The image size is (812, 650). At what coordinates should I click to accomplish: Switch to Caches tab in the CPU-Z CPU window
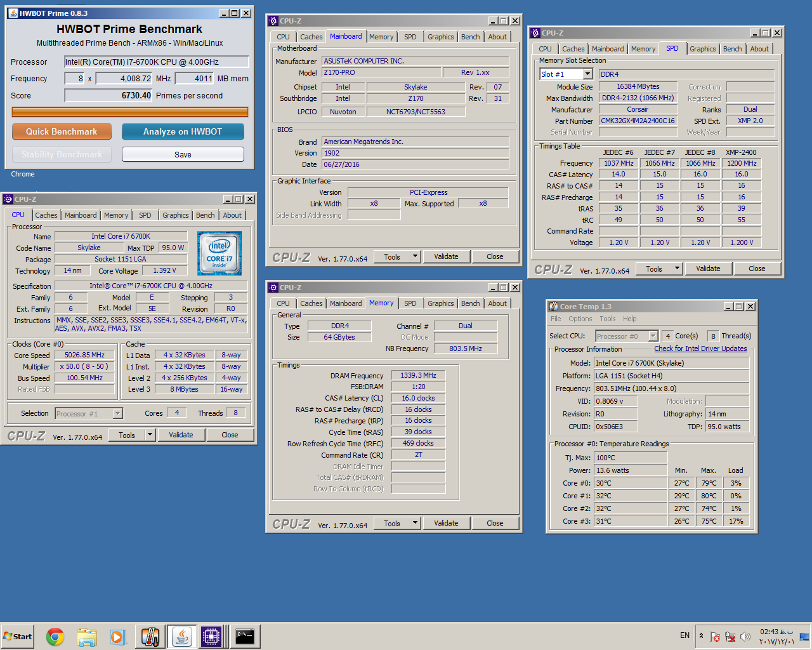coord(46,215)
